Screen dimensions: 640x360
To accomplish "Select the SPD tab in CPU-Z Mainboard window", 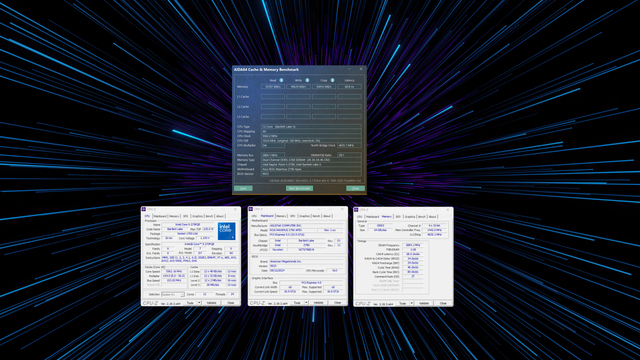I will tap(292, 216).
